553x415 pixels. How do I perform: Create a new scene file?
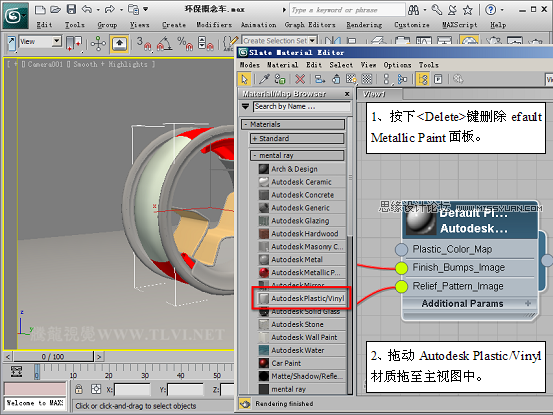(x=40, y=10)
